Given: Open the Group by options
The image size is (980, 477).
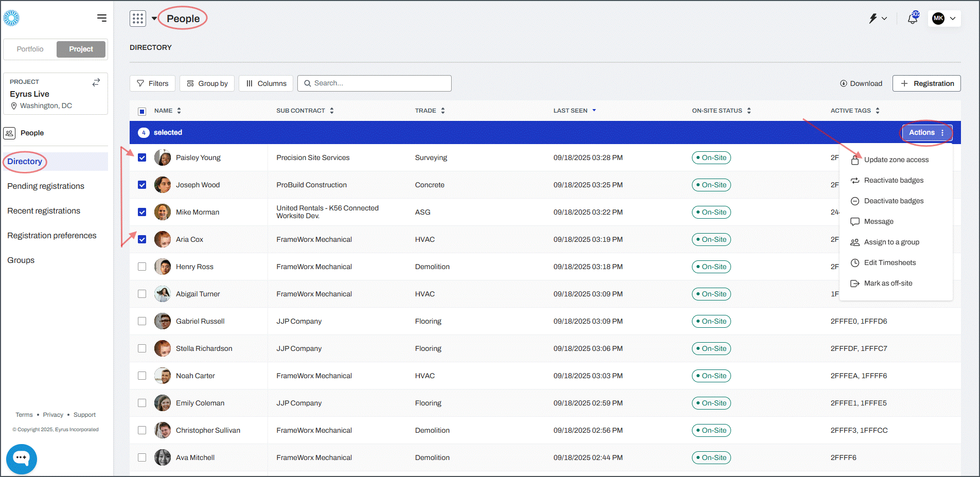Looking at the screenshot, I should coord(207,83).
